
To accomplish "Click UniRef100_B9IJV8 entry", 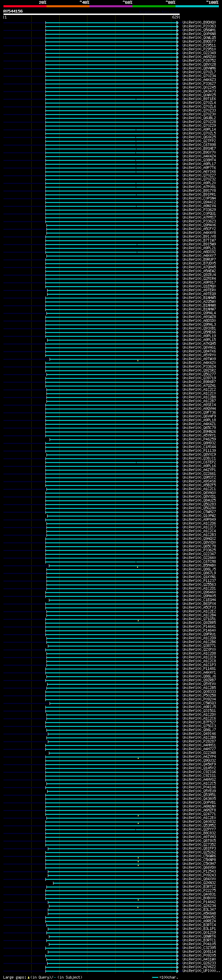I will 199,237.
